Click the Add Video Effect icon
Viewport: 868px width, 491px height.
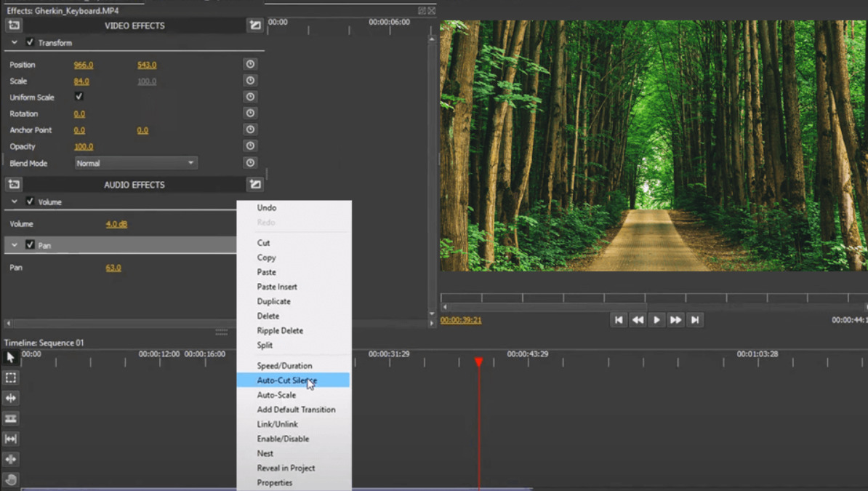click(14, 25)
